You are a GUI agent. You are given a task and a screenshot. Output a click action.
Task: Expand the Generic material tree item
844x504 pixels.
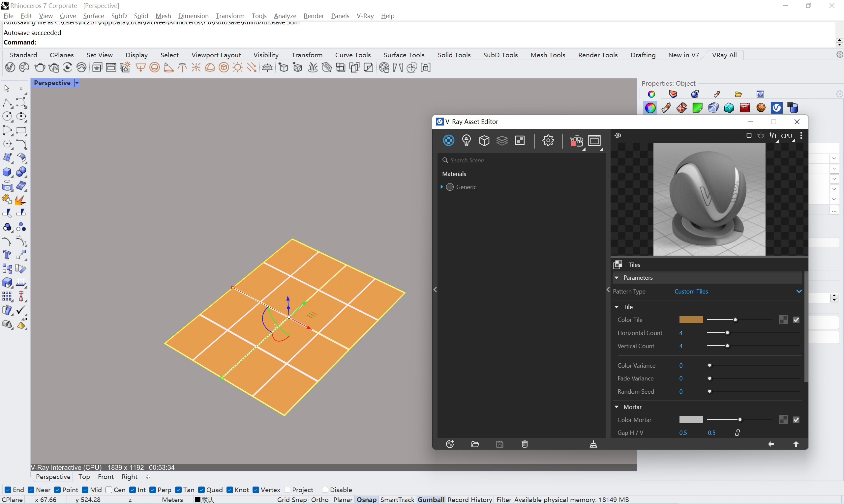pos(441,187)
